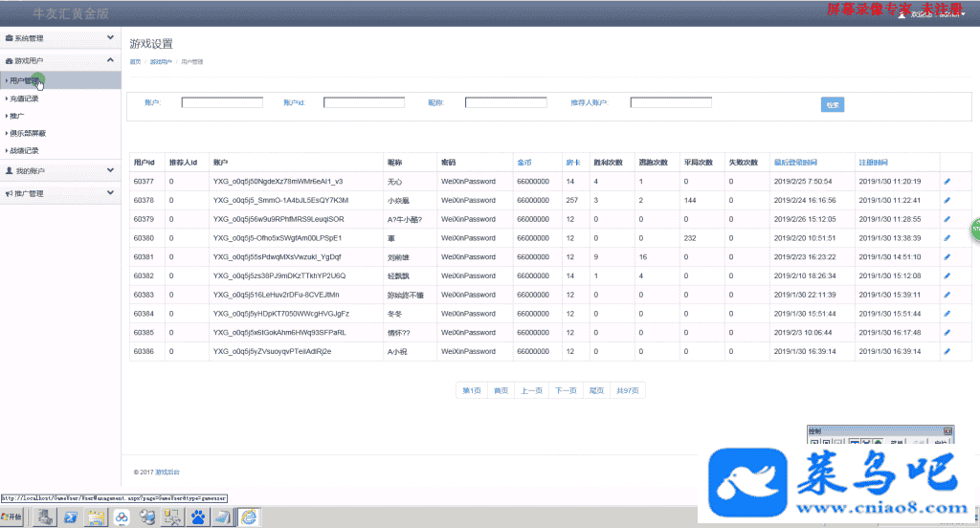Open 战绩记录 sidebar item
The image size is (980, 528).
tap(24, 150)
